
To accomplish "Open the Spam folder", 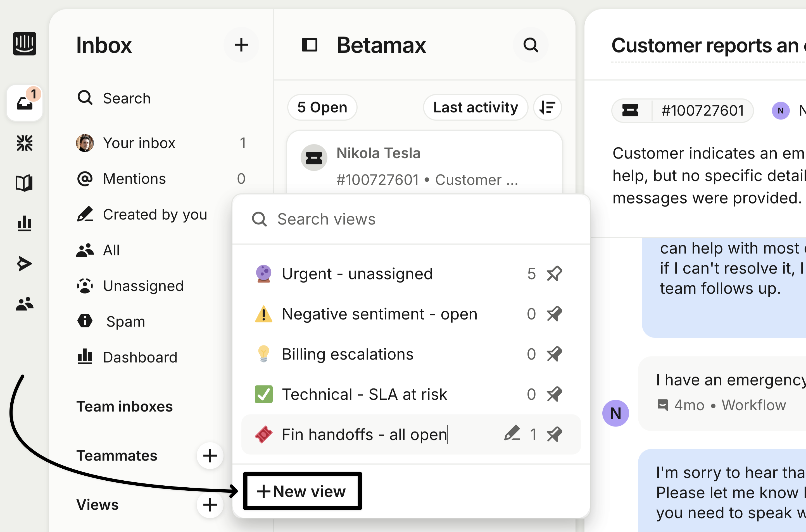I will coord(112,322).
